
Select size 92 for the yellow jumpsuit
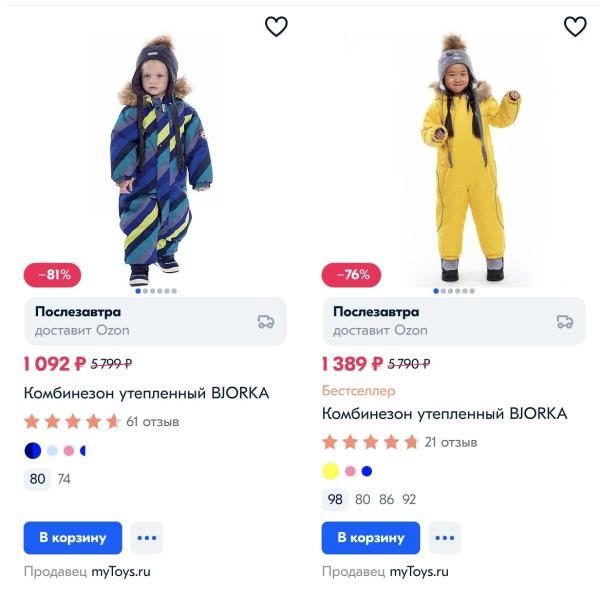[409, 499]
